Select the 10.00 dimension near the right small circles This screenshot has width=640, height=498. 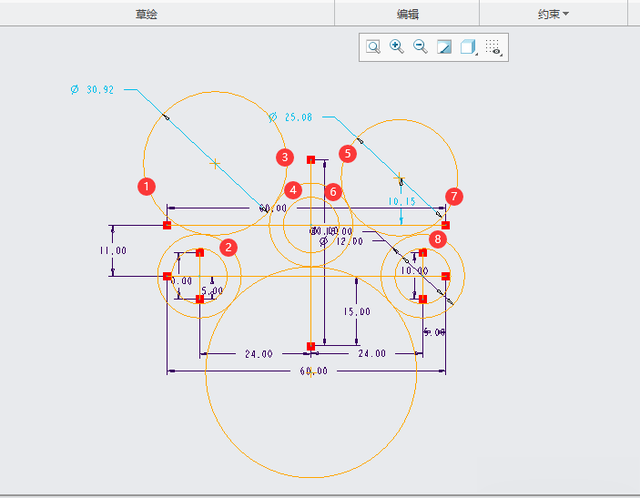point(414,270)
